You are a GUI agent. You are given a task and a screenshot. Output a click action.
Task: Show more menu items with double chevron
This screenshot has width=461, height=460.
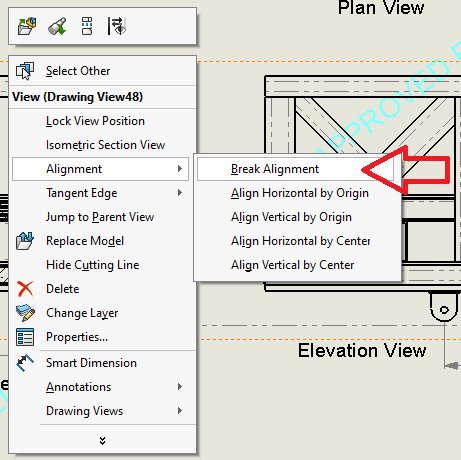pyautogui.click(x=102, y=441)
